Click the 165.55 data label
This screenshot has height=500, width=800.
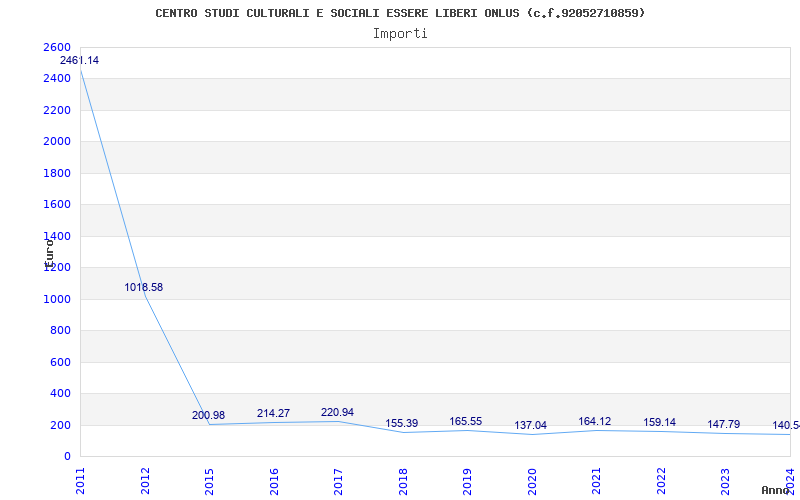[466, 422]
